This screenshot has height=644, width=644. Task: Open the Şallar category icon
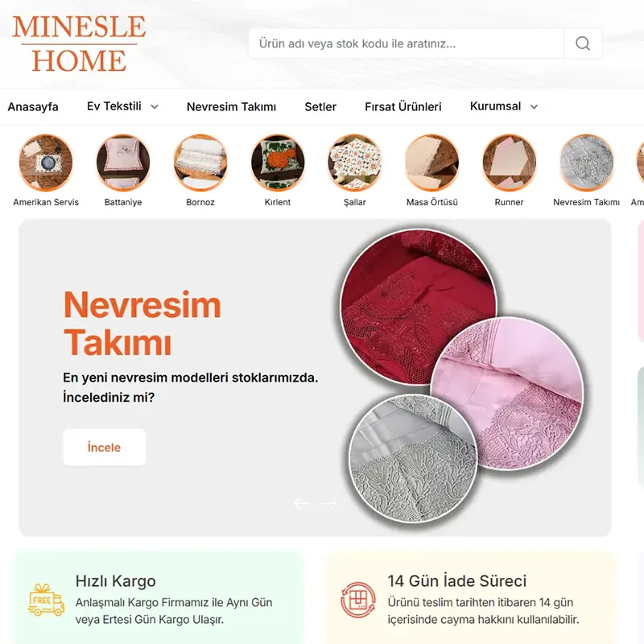click(355, 163)
